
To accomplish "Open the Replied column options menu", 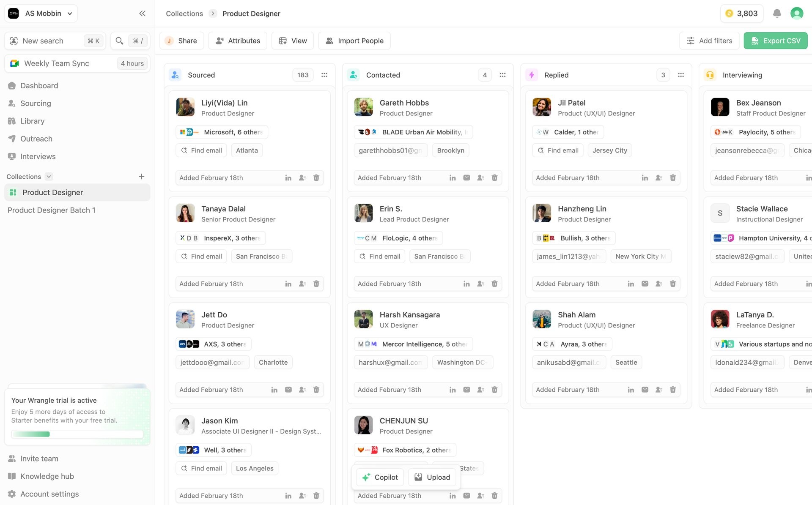I will click(x=681, y=75).
